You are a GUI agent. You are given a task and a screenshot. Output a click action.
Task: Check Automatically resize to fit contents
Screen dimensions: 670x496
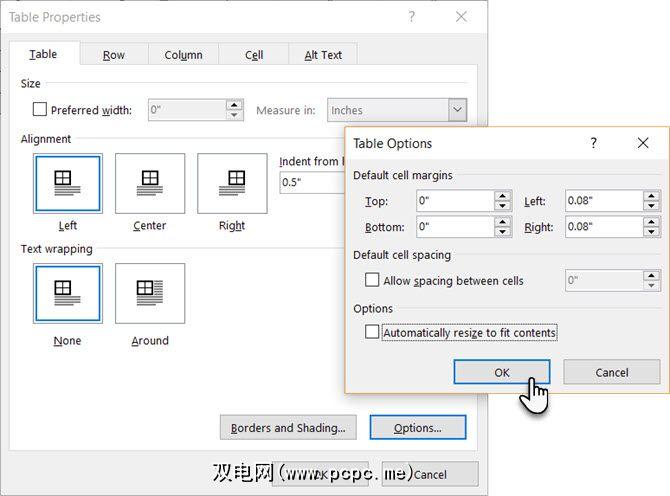pos(372,332)
